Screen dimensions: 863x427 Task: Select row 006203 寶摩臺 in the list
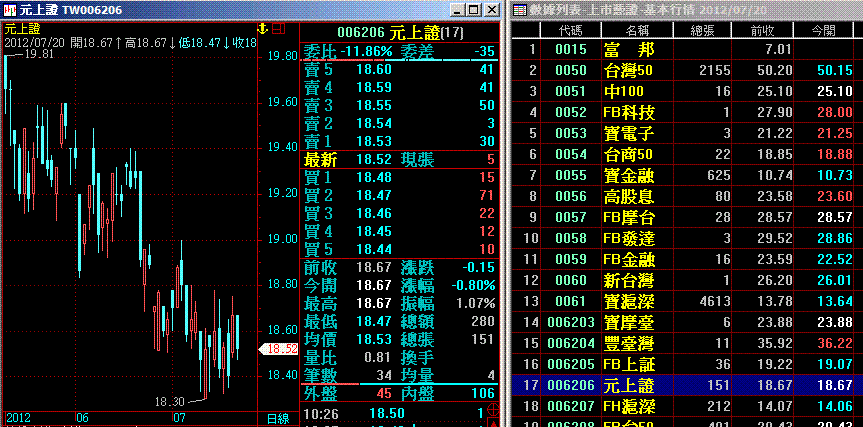coord(687,322)
